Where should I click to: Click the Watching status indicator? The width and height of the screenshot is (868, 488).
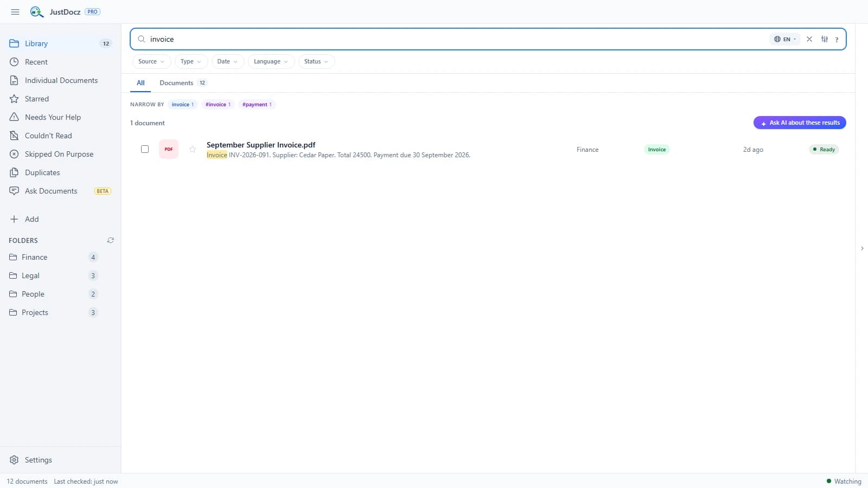point(844,481)
